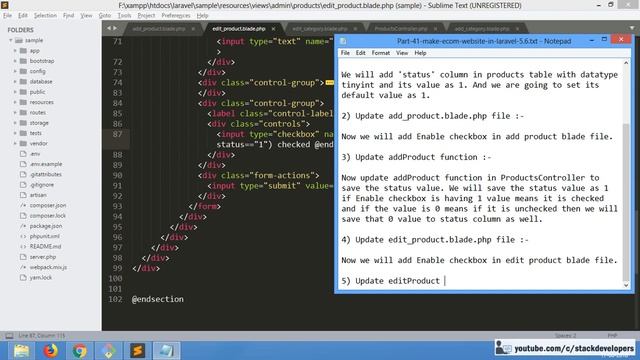The image size is (640, 360).
Task: Switch to add_category.blade.php tab
Action: pyautogui.click(x=482, y=29)
